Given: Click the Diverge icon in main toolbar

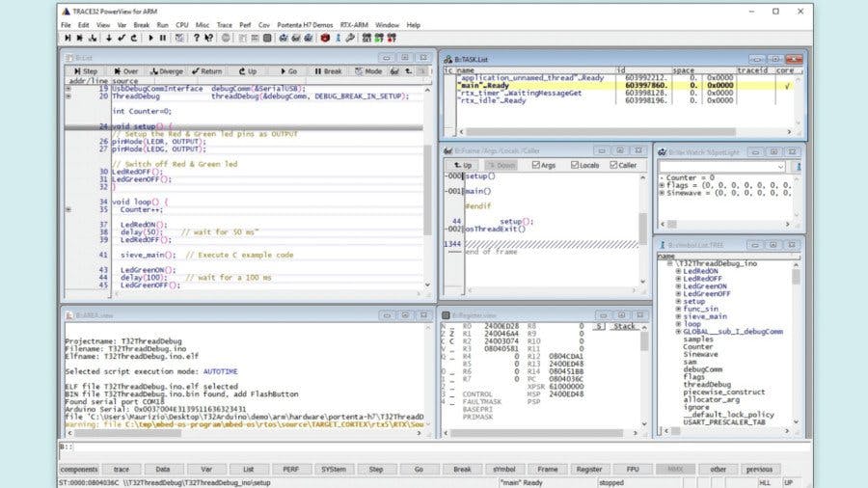Looking at the screenshot, I should pos(93,39).
